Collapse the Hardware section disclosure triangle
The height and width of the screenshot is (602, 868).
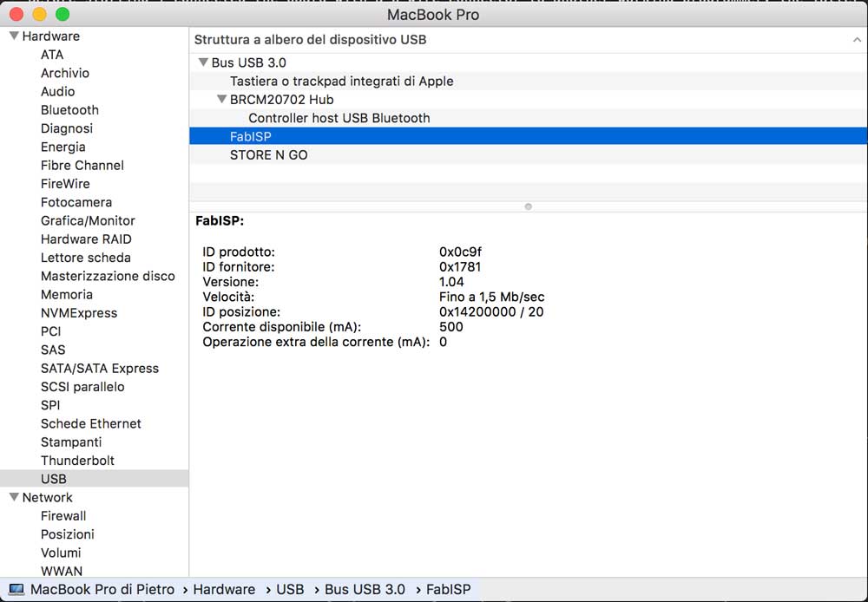click(x=15, y=36)
